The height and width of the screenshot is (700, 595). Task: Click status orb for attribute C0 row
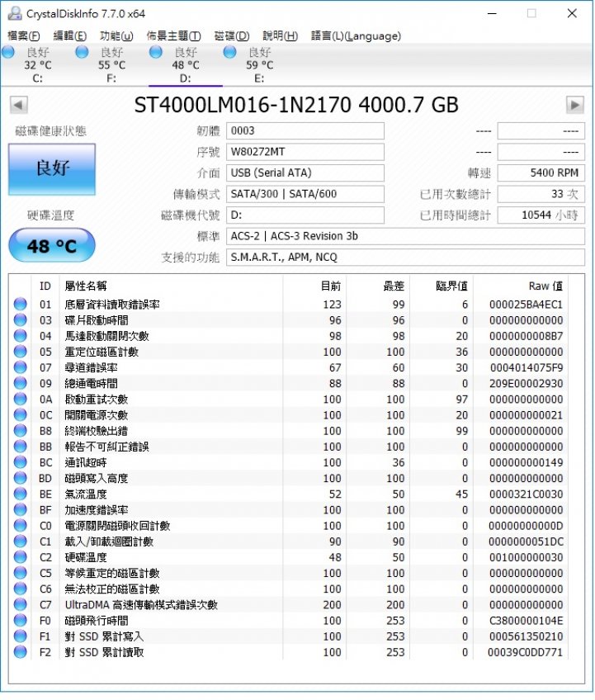[20, 526]
